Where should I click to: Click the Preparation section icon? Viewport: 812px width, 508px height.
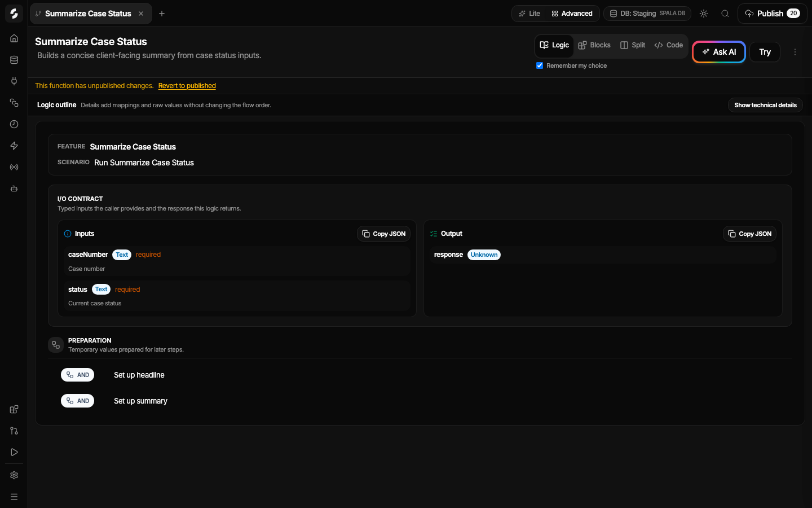(x=56, y=345)
